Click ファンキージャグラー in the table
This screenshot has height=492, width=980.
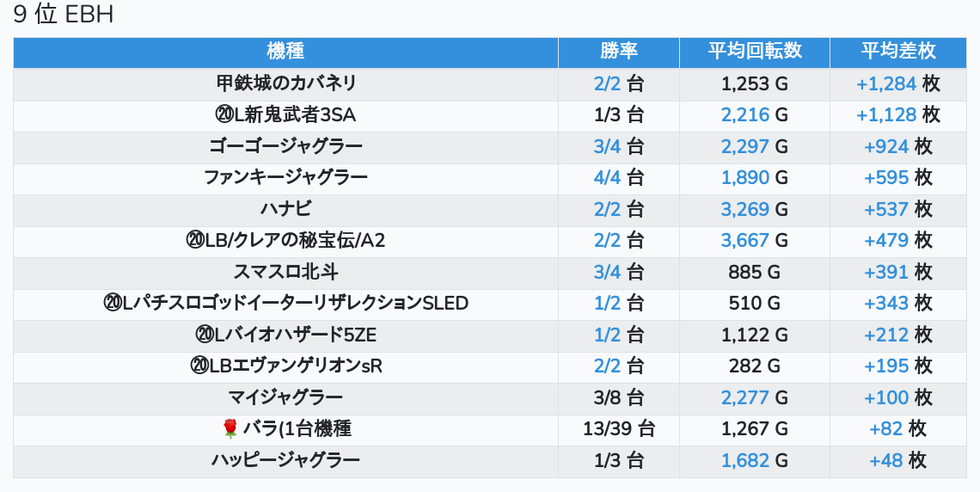285,178
